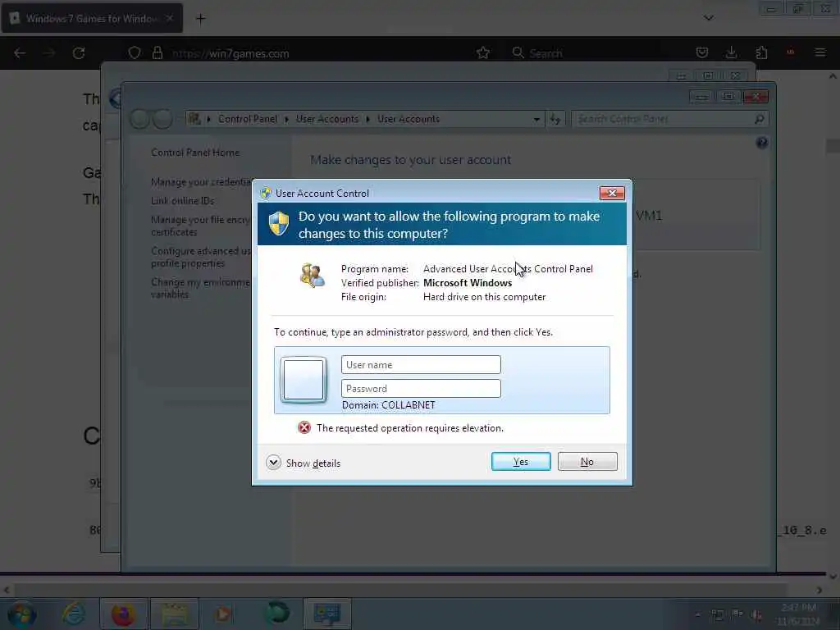Screen dimensions: 840x630
Task: Click Control Panel in the breadcrumb
Action: pyautogui.click(x=248, y=119)
